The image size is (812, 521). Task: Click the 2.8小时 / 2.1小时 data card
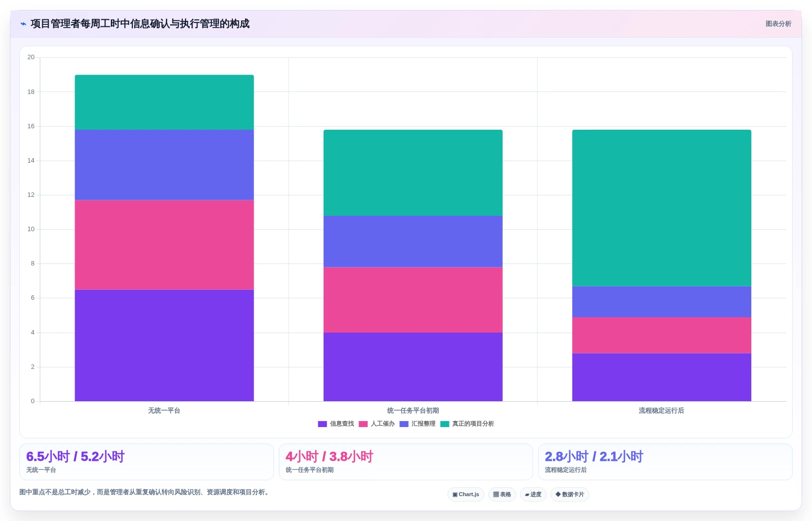coord(665,462)
